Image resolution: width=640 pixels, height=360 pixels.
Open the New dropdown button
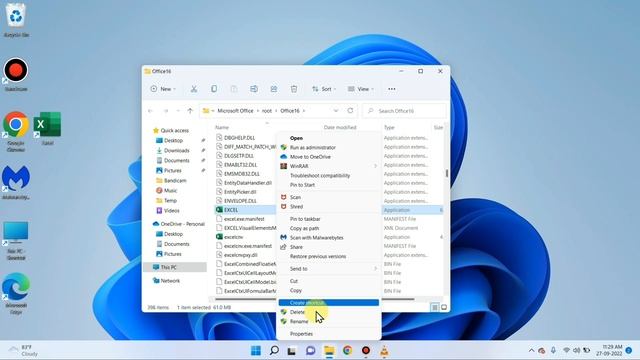coord(163,89)
